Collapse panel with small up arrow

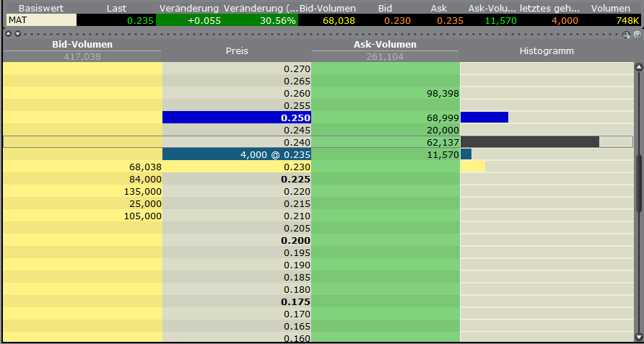coord(7,34)
